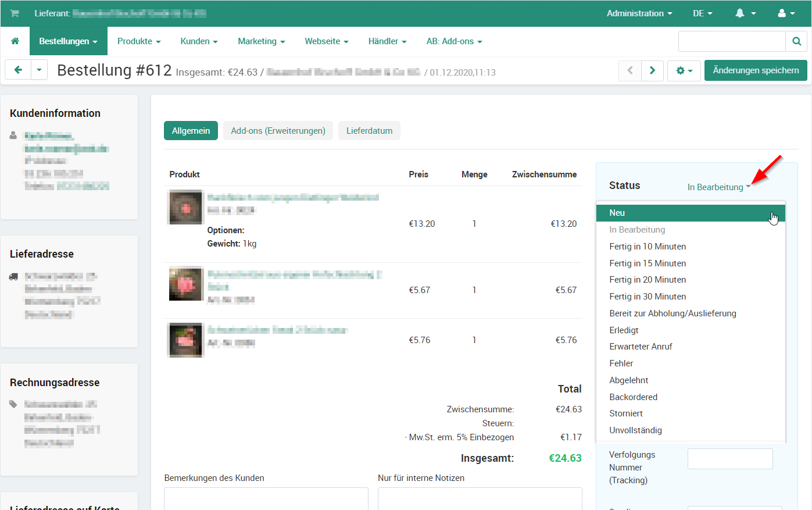
Task: Select status Neu
Action: 691,213
